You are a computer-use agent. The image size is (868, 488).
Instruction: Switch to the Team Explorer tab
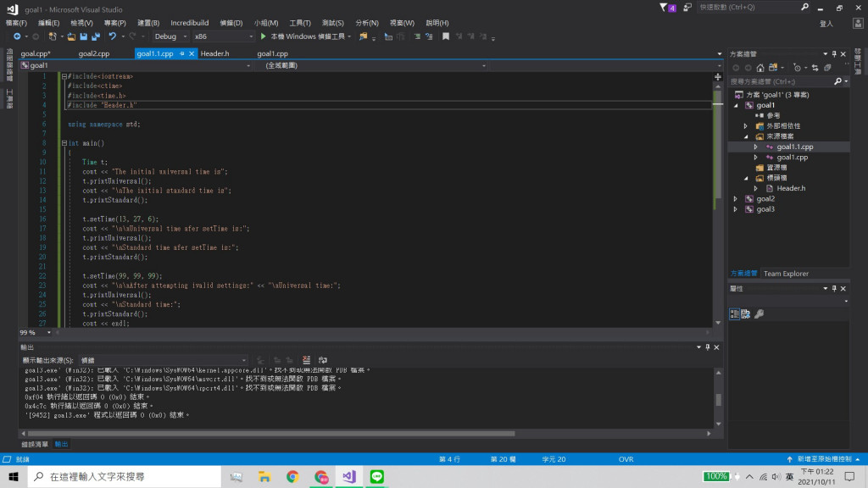[x=786, y=274]
